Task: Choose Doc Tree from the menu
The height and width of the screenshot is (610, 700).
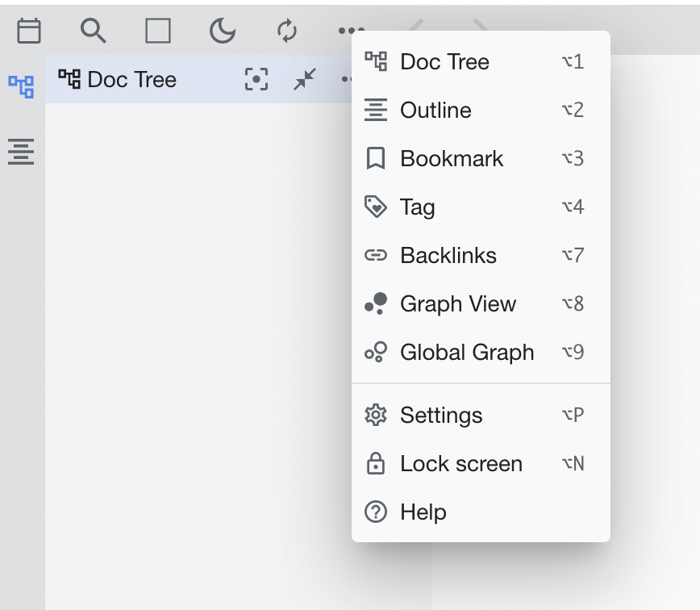Action: (x=444, y=62)
